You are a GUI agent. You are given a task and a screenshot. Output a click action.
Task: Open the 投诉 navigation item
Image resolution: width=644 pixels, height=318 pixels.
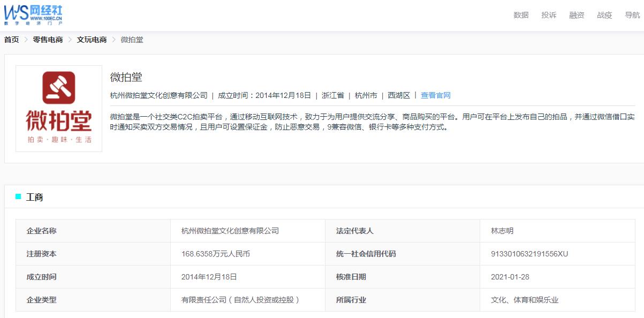pyautogui.click(x=549, y=15)
